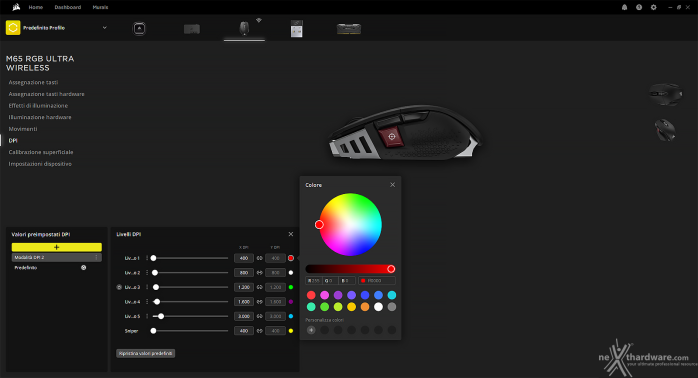Open the Corsair iCUE logo home
Viewport: 698px width, 378px height.
coord(16,7)
